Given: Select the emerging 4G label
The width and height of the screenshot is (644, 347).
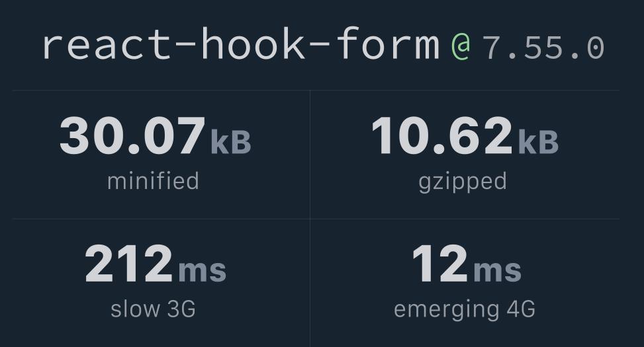Looking at the screenshot, I should tap(464, 309).
